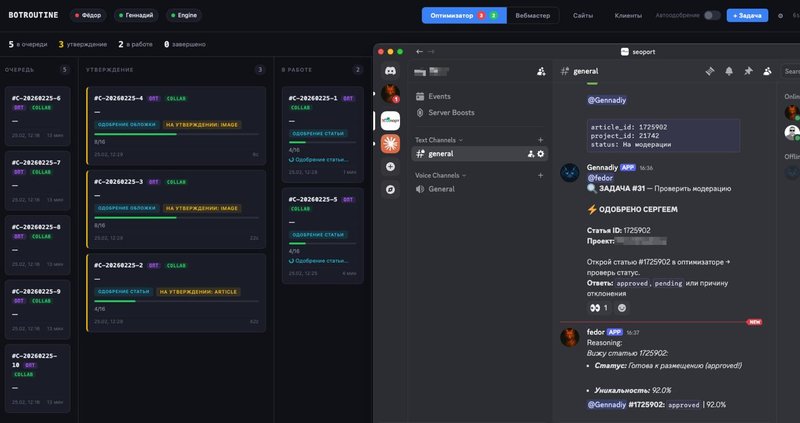The image size is (800, 423).
Task: Switch to Оптимизатор tab
Action: pyautogui.click(x=464, y=15)
